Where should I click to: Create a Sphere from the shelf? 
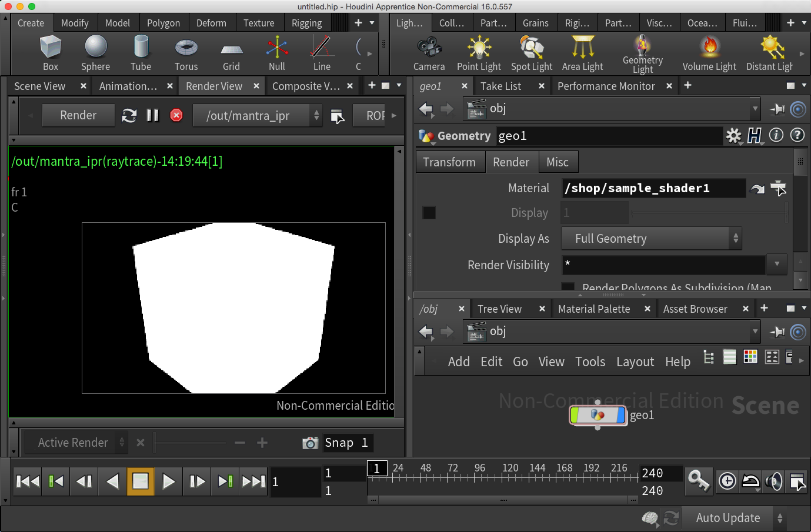(95, 53)
